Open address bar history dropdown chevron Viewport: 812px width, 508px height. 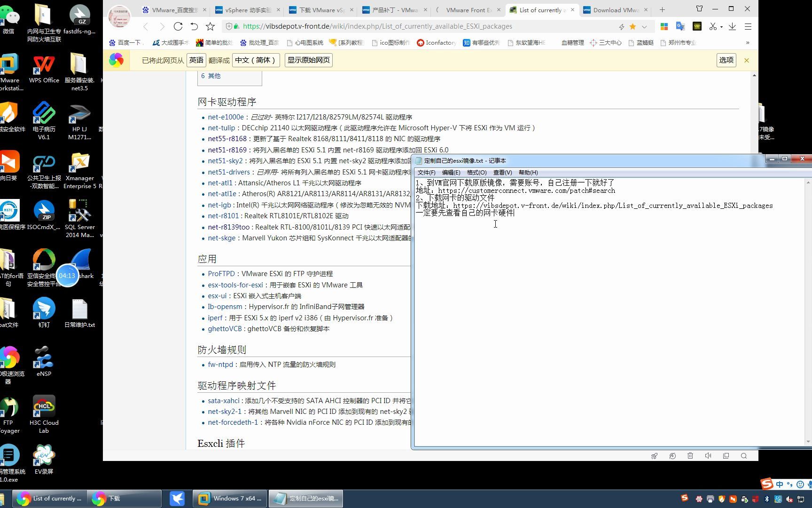[x=644, y=27]
